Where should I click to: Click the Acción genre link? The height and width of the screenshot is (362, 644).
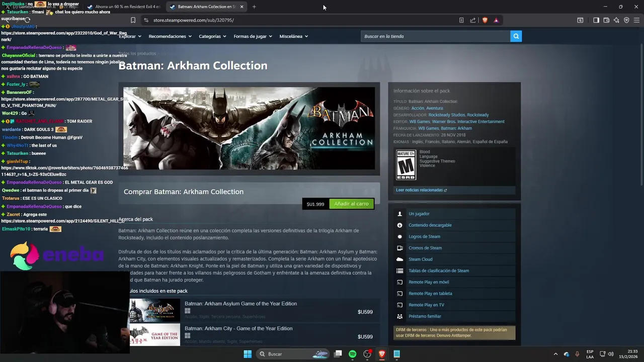tap(418, 108)
